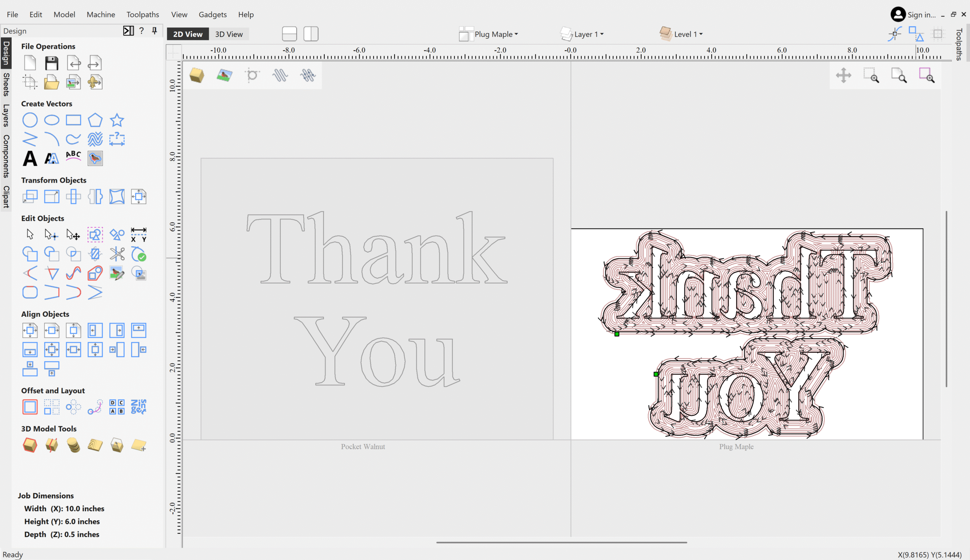This screenshot has height=560, width=970.
Task: Choose the Draw Star tool
Action: click(117, 120)
